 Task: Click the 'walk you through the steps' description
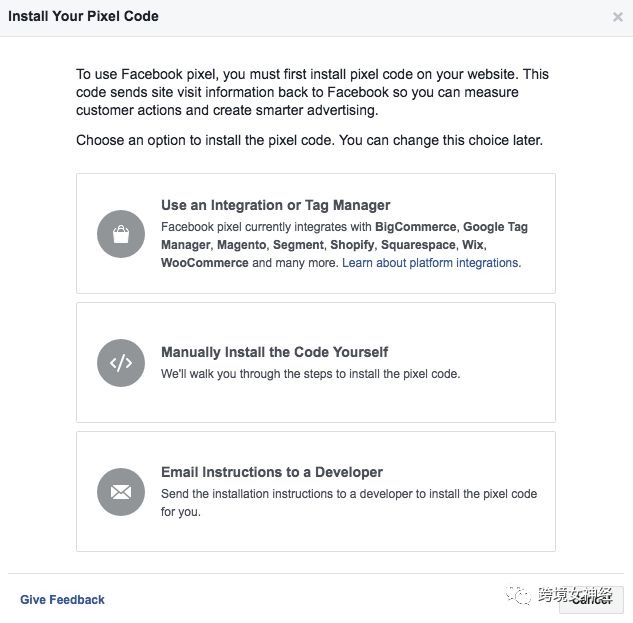pyautogui.click(x=310, y=374)
